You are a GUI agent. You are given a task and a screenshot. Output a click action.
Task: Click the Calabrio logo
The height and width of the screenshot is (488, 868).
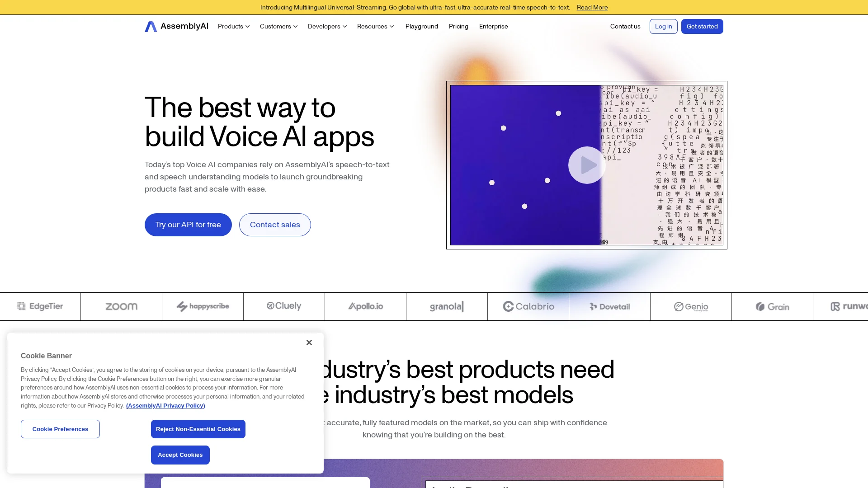[528, 306]
